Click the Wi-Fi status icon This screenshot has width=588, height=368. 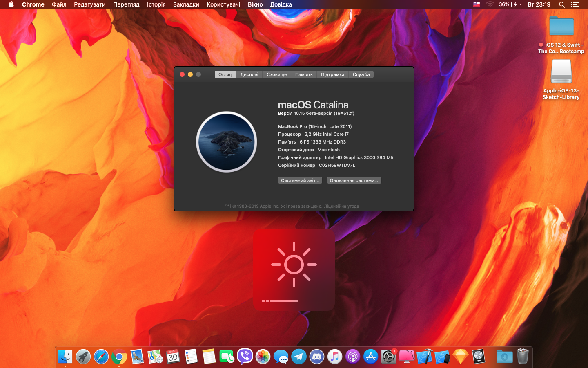click(490, 4)
